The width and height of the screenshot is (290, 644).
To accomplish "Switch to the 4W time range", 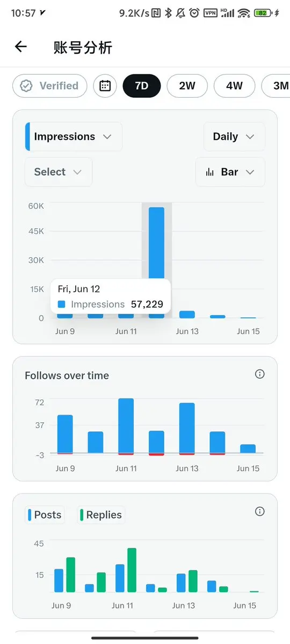I will pyautogui.click(x=235, y=86).
